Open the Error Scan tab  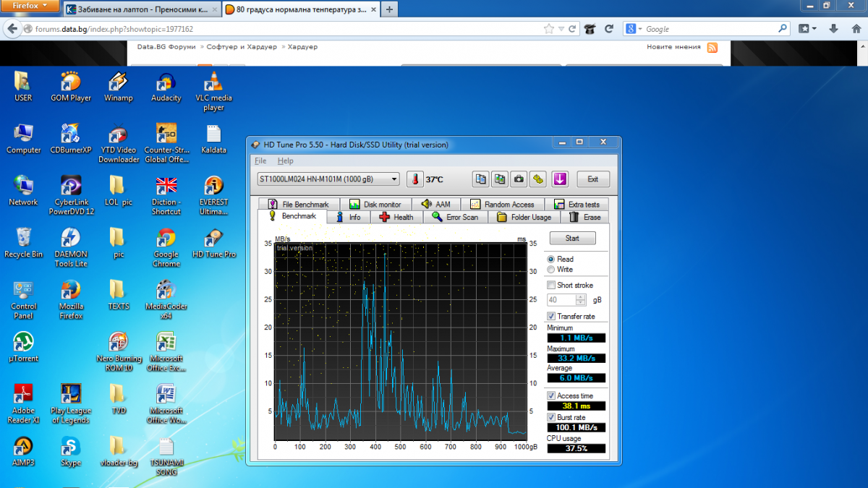click(x=455, y=217)
